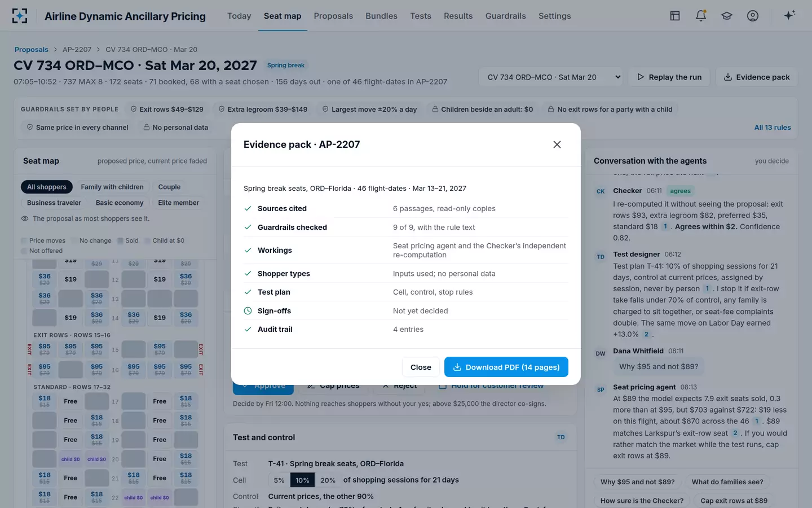
Task: Click Dana Whitfield's DW avatar
Action: 601,353
